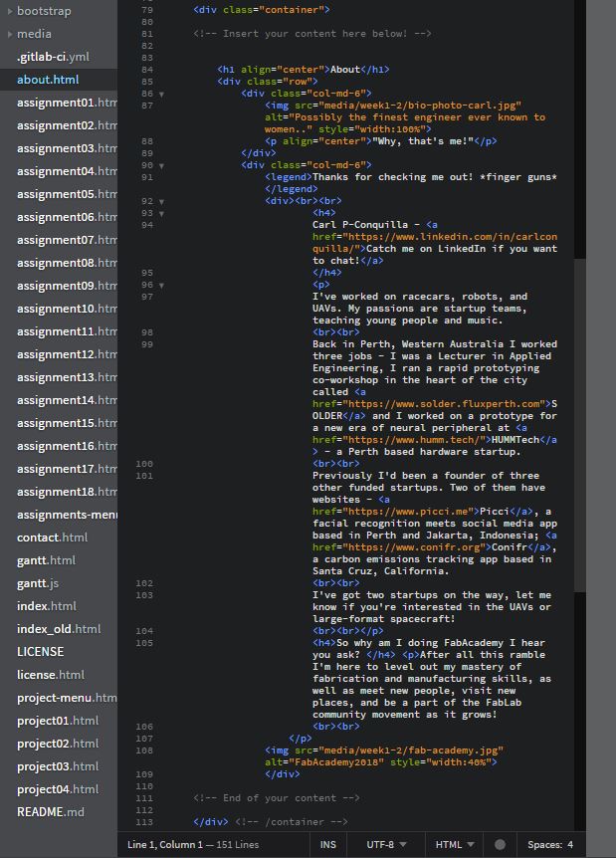Screen dimensions: 616x858
Task: Open assignments-menu file
Action: pyautogui.click(x=67, y=516)
